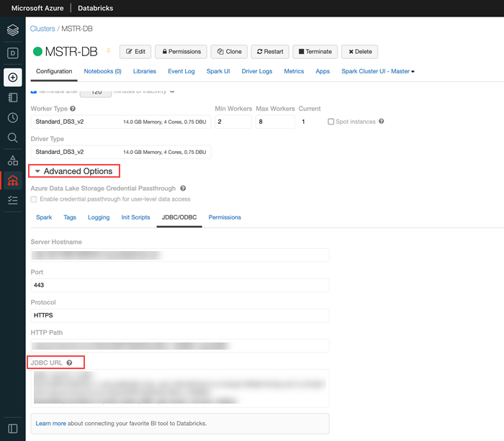Image resolution: width=504 pixels, height=441 pixels.
Task: Open the Jobs checklist icon in sidebar
Action: (x=12, y=201)
